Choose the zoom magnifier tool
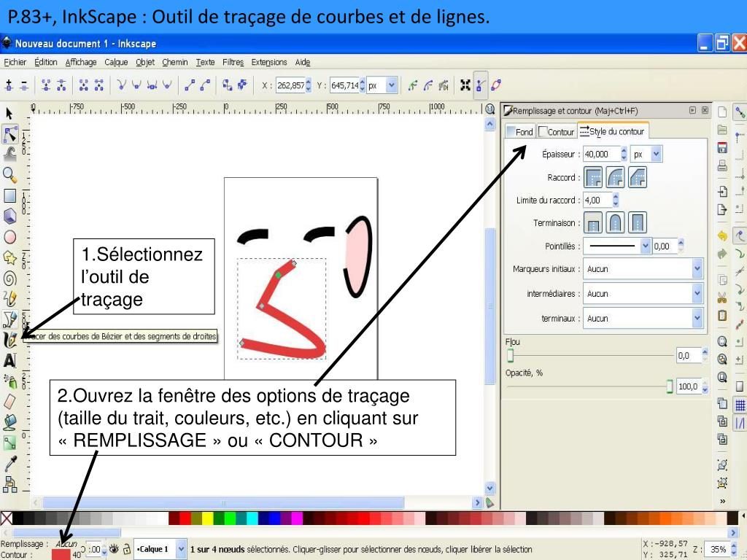This screenshot has height=560, width=747. click(x=10, y=174)
